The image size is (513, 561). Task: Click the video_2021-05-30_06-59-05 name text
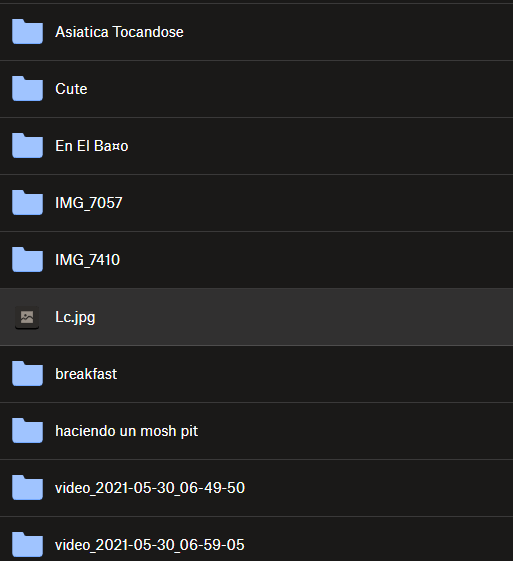[150, 545]
